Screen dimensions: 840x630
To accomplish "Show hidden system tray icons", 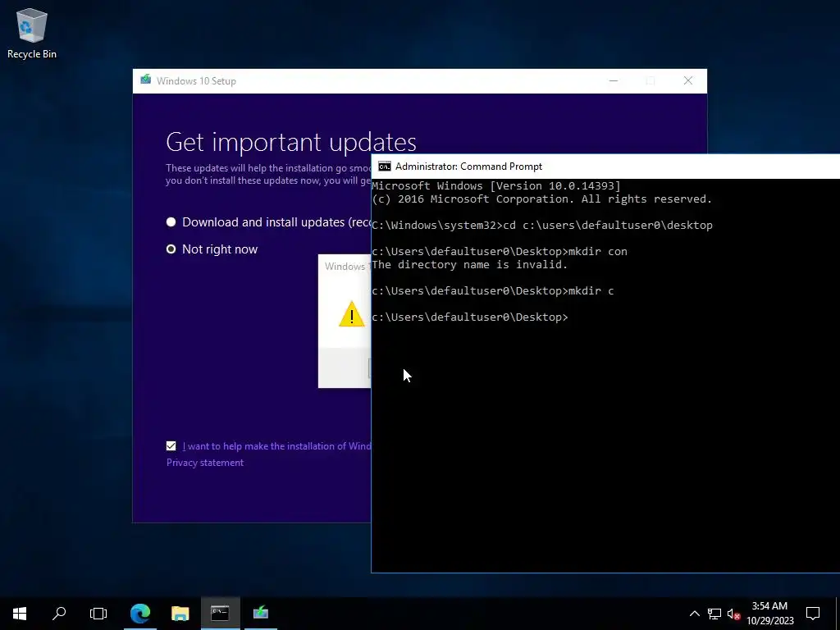I will tap(694, 614).
